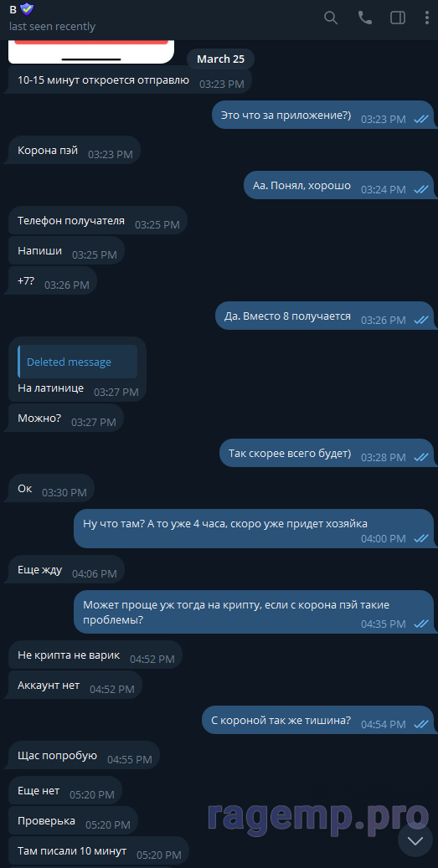The image size is (438, 868).
Task: Open profile via last seen recently header
Action: coord(52,26)
